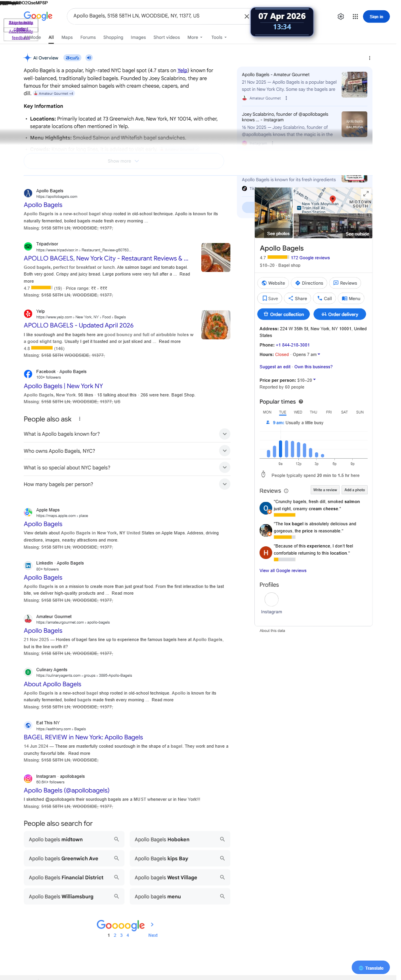The height and width of the screenshot is (980, 401).
Task: Select WED in Popular times
Action: (298, 412)
